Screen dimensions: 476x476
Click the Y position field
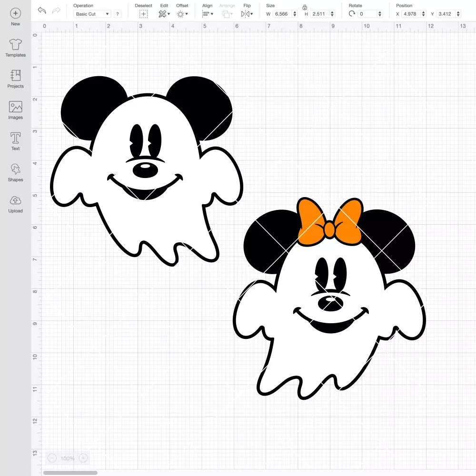(x=446, y=14)
